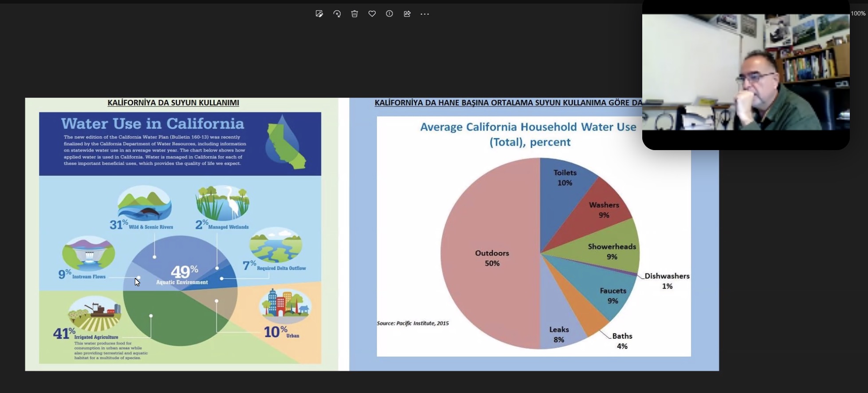Click the 49% Aquatic Environment label

click(182, 274)
